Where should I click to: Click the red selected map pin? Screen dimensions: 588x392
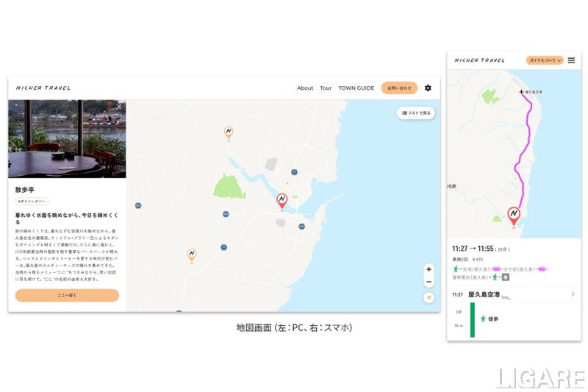pos(282,200)
